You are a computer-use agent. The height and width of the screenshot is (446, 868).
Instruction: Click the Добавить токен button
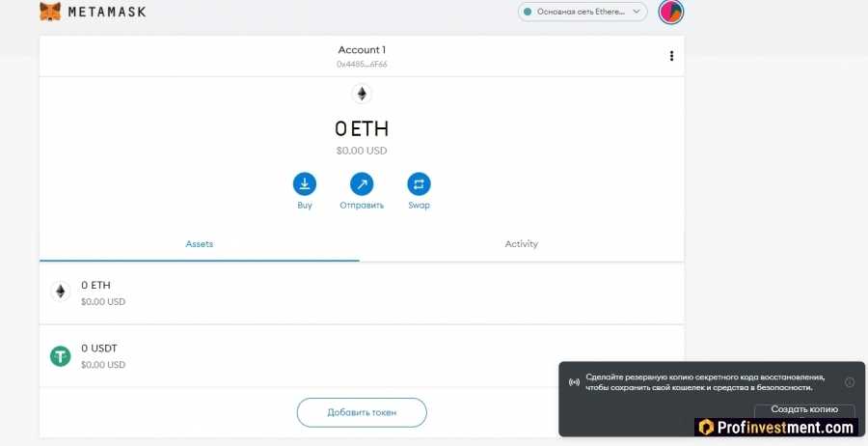point(362,412)
